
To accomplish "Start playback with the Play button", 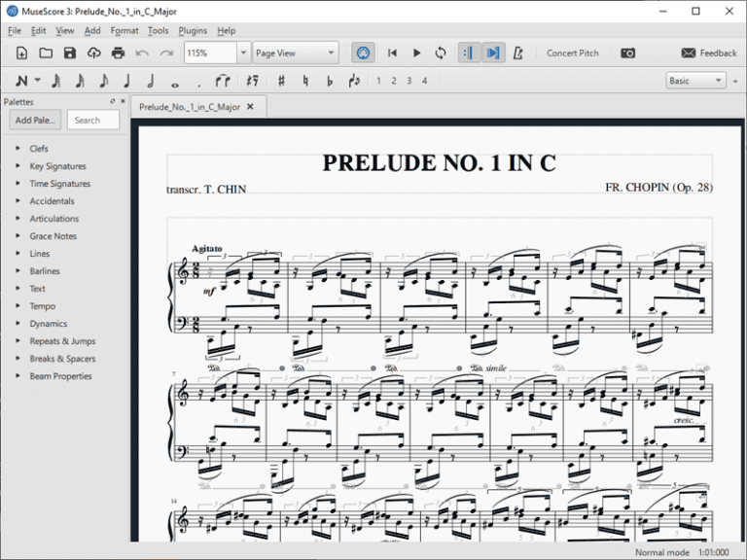I will click(x=416, y=52).
